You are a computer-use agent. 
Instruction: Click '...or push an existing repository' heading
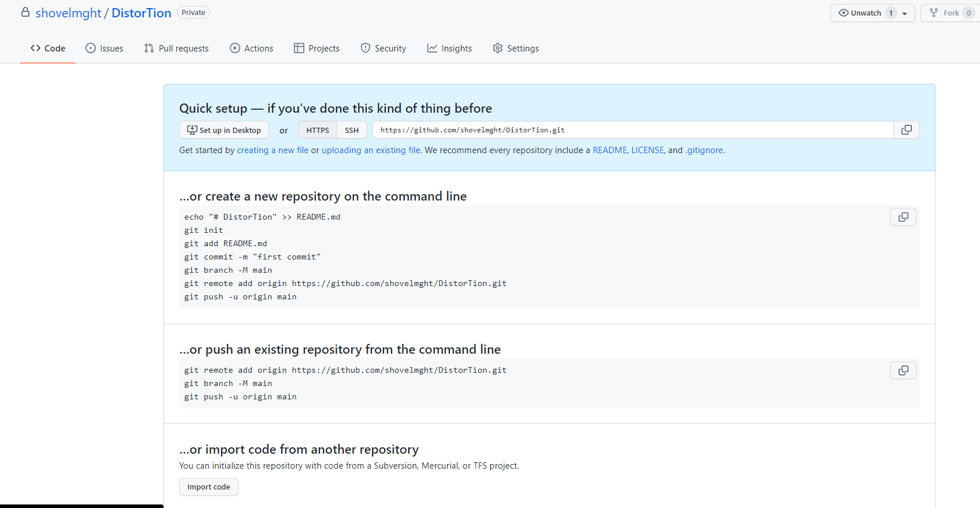pyautogui.click(x=340, y=349)
